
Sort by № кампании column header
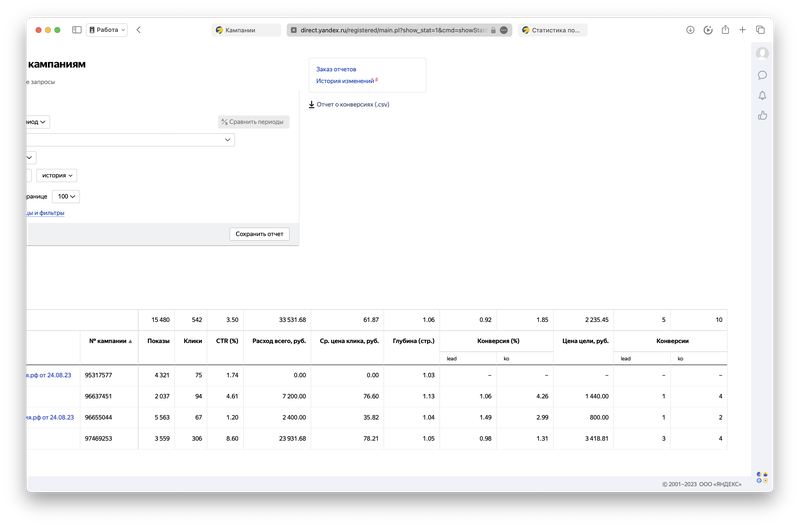tap(110, 341)
